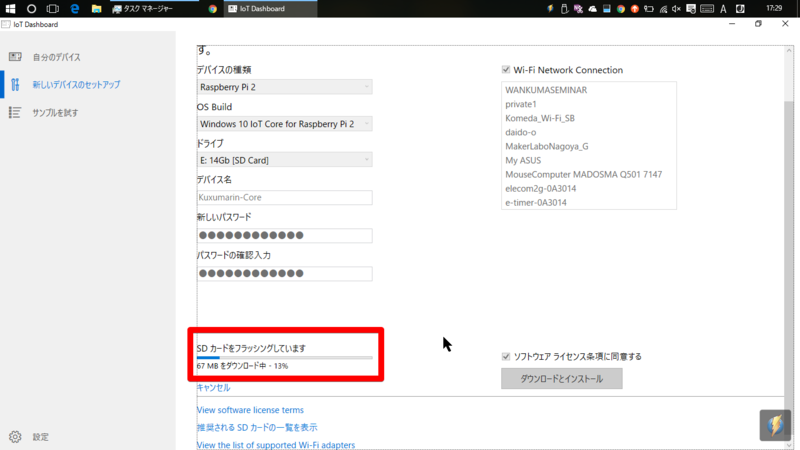Select My ASUS Wi-Fi network

(523, 160)
